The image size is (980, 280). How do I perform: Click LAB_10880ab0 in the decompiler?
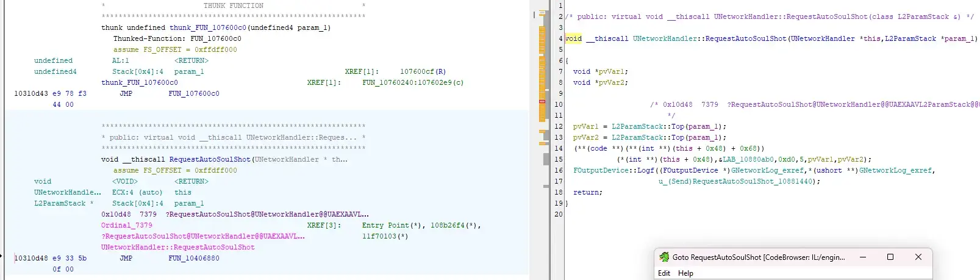[747, 159]
